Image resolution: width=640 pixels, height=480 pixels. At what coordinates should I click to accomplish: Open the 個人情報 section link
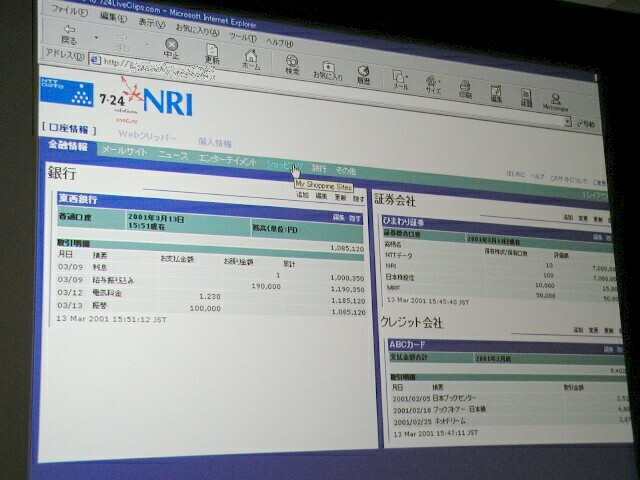[214, 141]
